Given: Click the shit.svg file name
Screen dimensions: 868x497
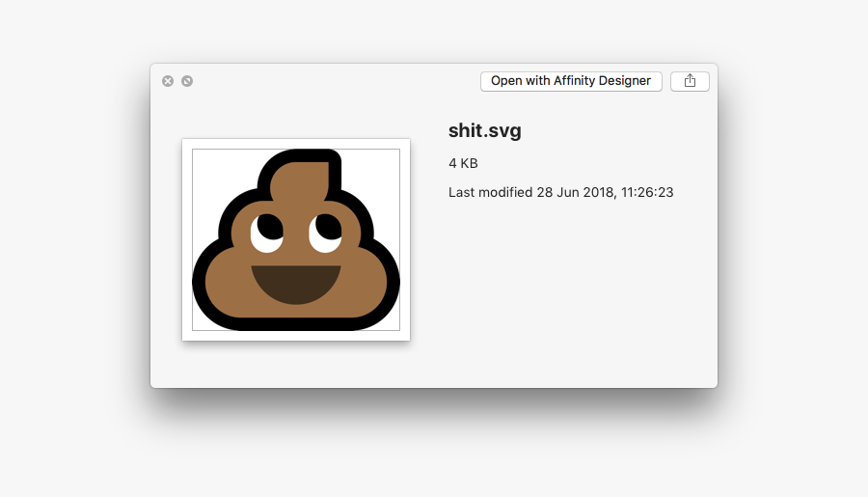Looking at the screenshot, I should pos(485,130).
